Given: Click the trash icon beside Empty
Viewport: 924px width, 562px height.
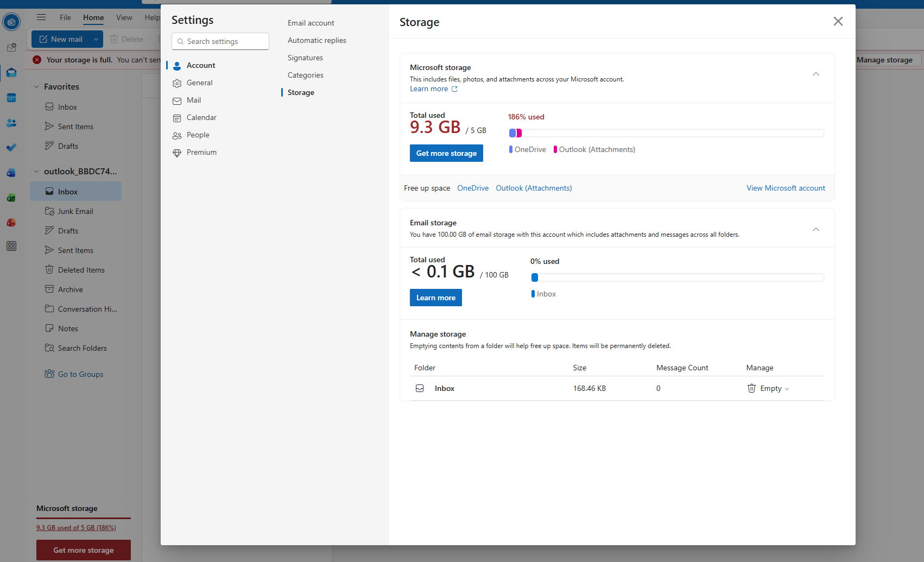Looking at the screenshot, I should pyautogui.click(x=751, y=388).
